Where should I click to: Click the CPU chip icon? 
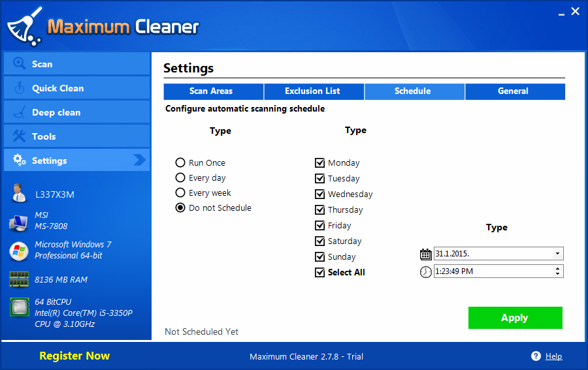click(x=19, y=307)
